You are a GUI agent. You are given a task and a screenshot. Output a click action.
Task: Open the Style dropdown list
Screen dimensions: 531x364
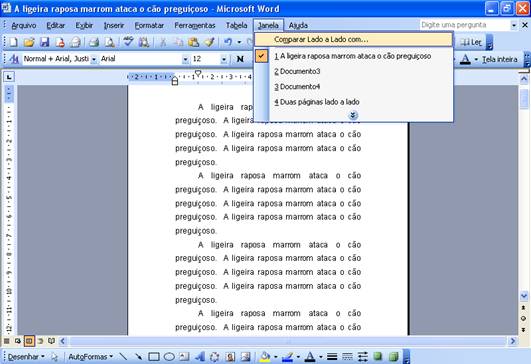pos(94,60)
